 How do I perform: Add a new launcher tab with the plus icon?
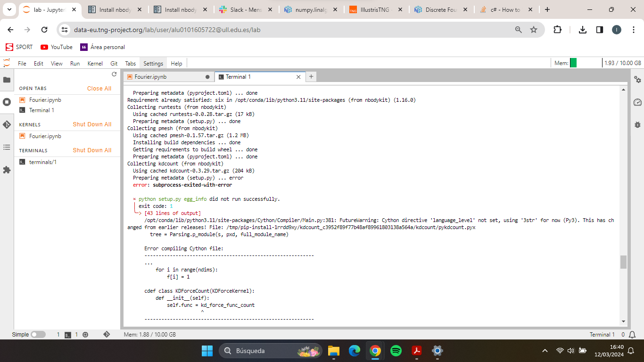[x=311, y=76]
